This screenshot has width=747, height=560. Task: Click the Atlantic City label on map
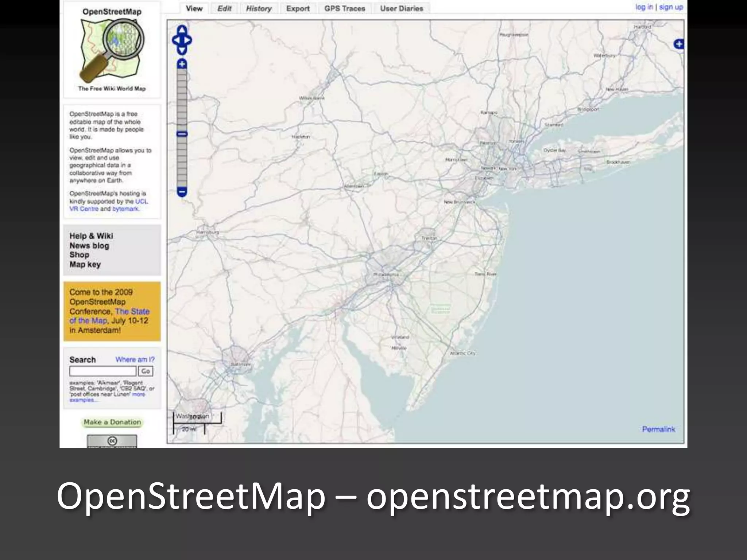pos(462,353)
